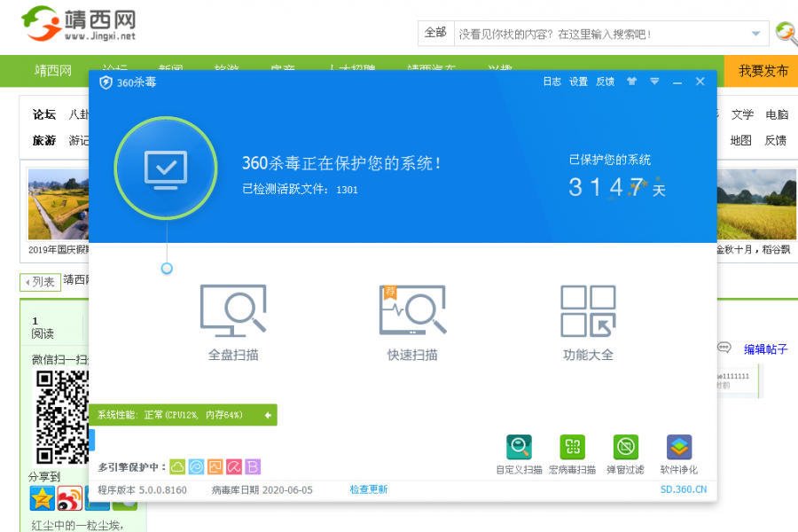Click the 3147 天 protected days counter

pyautogui.click(x=617, y=187)
